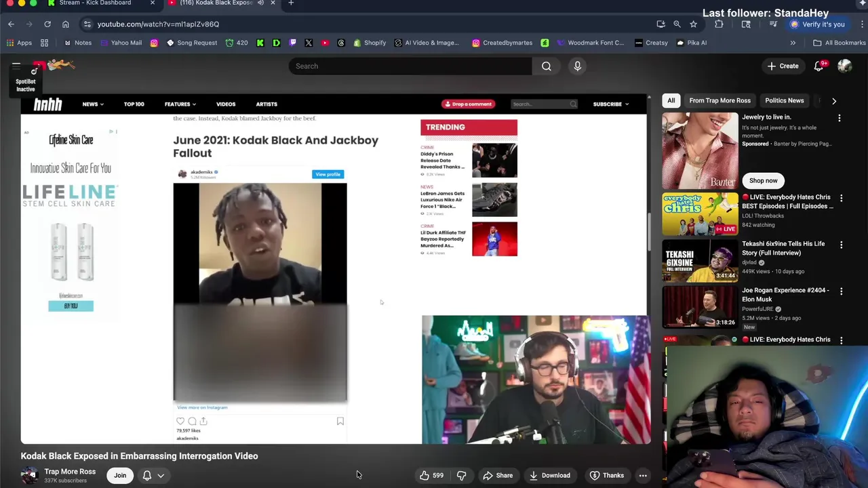Open options for the Banter sponsored ad

tap(840, 118)
